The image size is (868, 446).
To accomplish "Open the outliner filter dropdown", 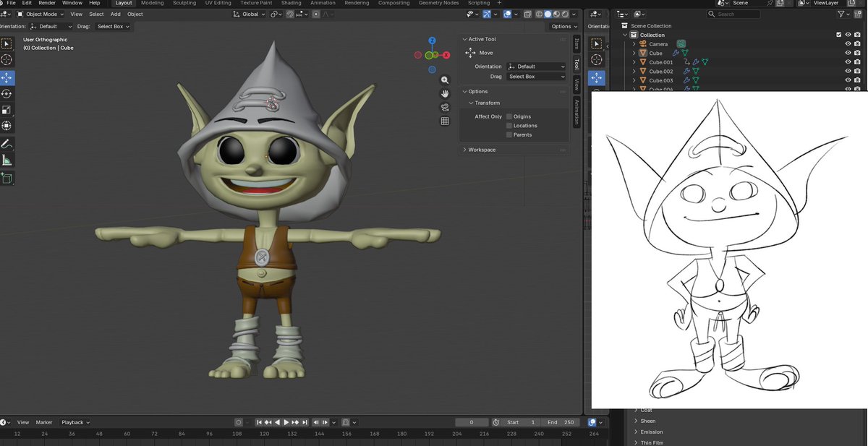I will [843, 14].
